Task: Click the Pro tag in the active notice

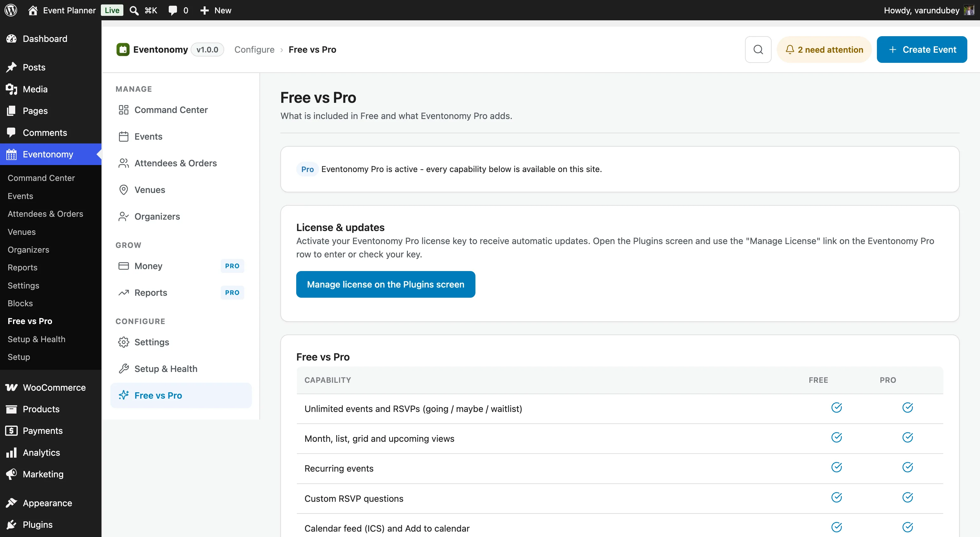Action: 307,169
